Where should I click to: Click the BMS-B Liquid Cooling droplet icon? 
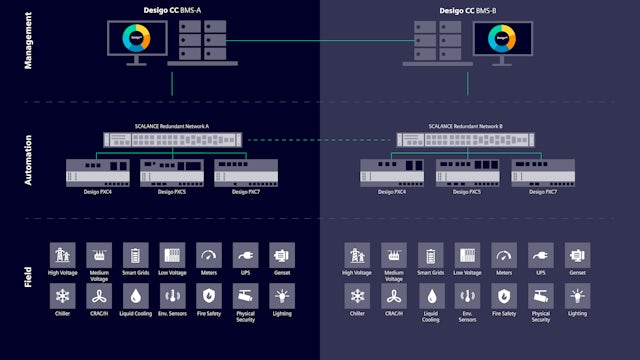(x=431, y=296)
